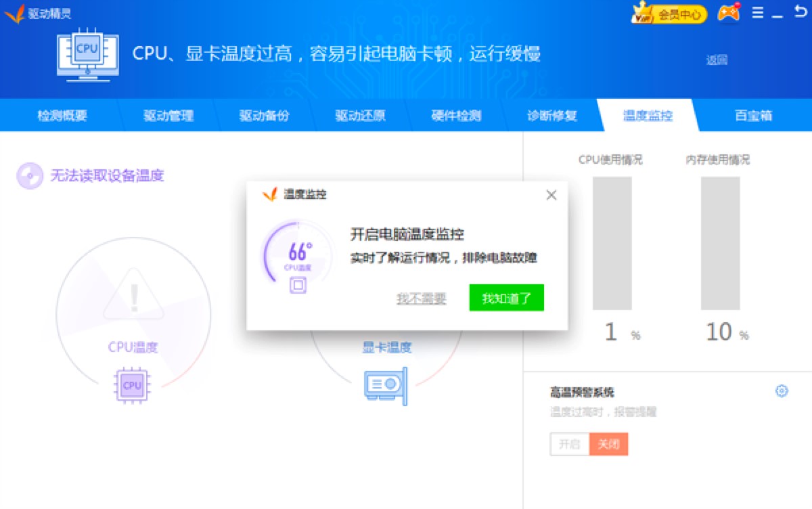Switch to the 硬件检测 tab

click(455, 115)
